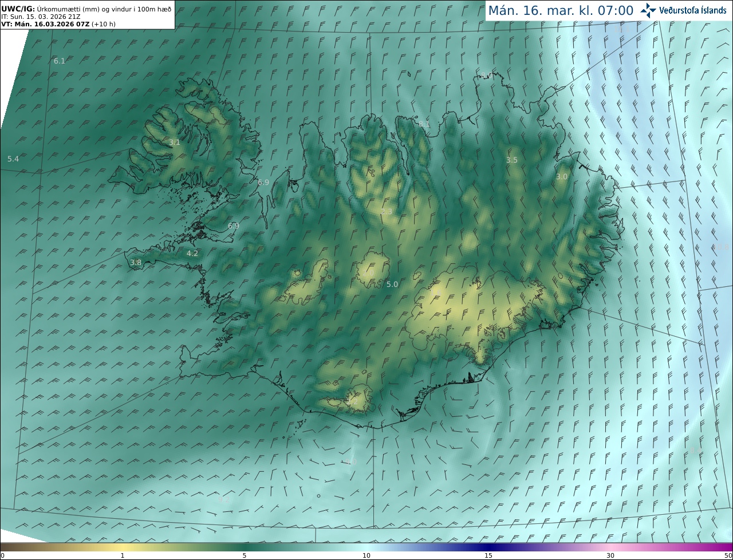Click the 15 tick label on the color scale
The image size is (733, 560).
coord(488,555)
